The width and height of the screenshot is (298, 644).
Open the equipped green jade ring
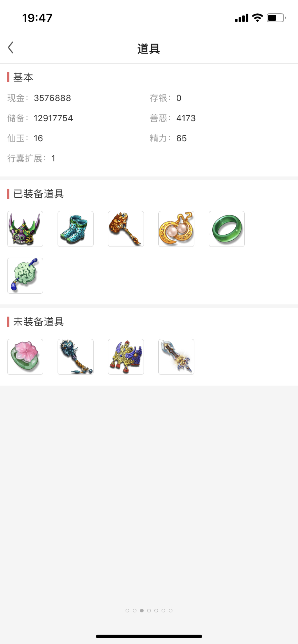[227, 229]
